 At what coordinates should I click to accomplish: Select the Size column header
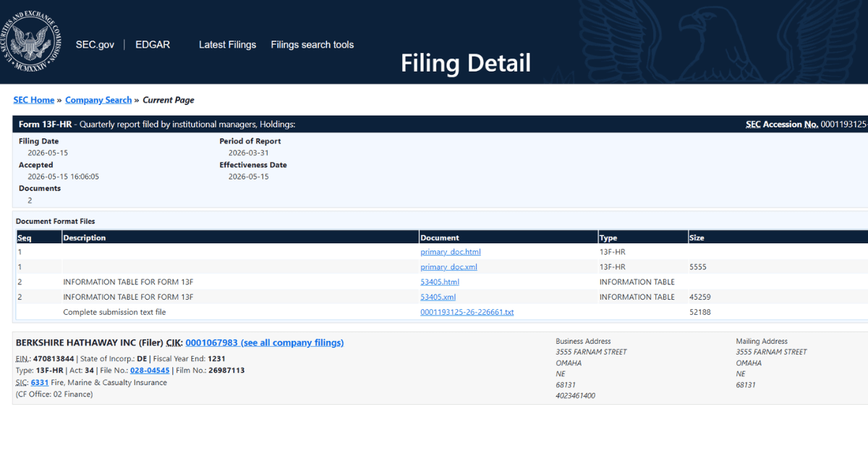click(697, 237)
